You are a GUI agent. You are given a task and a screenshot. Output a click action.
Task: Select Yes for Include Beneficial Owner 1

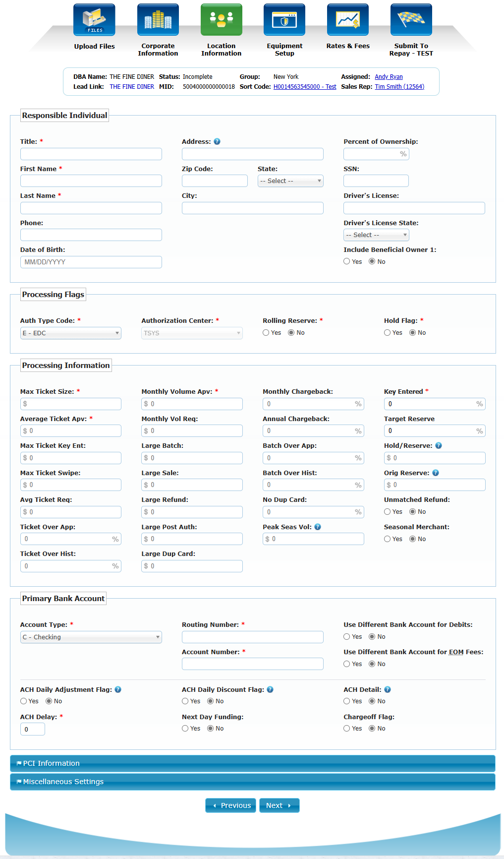click(x=347, y=261)
